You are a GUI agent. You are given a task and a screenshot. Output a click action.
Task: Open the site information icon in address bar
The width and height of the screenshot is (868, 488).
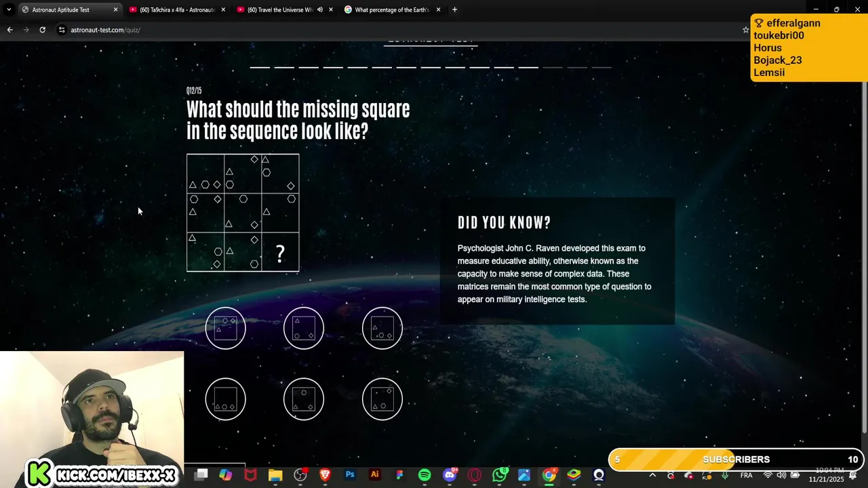tap(62, 30)
